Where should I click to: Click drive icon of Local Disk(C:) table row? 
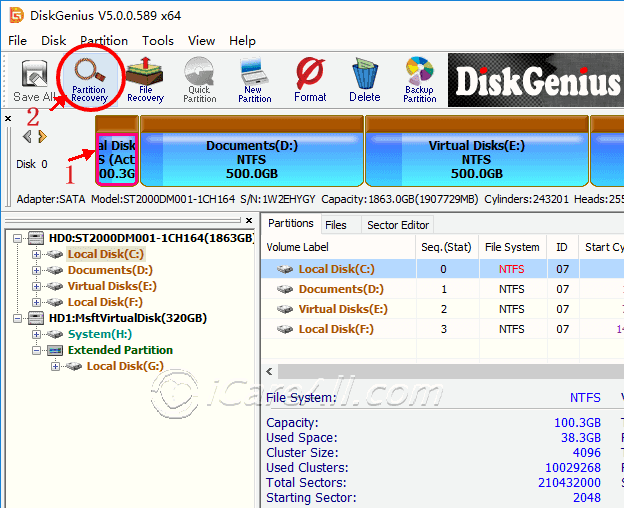(x=285, y=269)
